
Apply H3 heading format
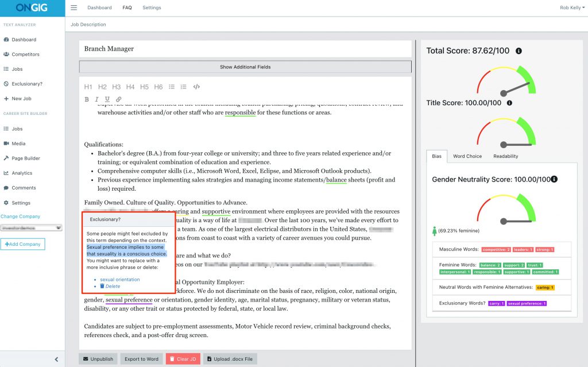116,87
